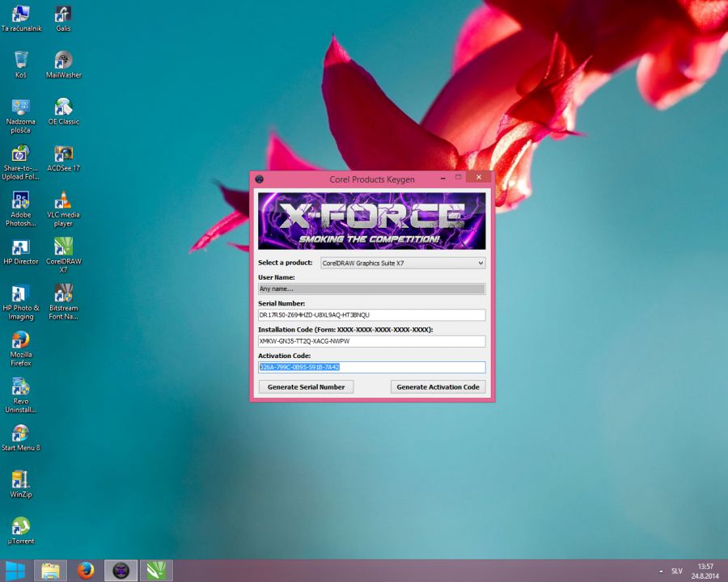Click the SLV language indicator
728x582 pixels.
point(676,571)
